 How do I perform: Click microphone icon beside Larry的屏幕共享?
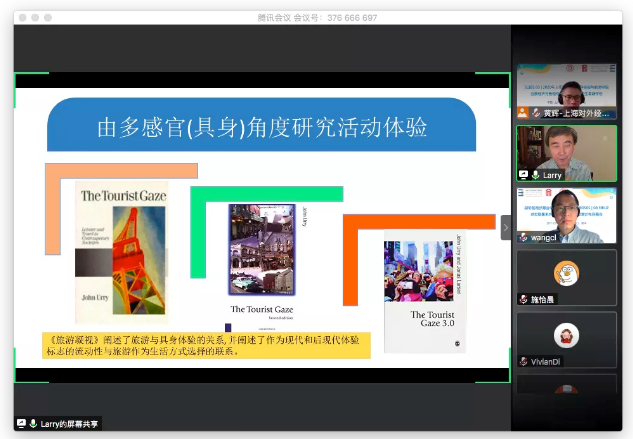point(33,424)
